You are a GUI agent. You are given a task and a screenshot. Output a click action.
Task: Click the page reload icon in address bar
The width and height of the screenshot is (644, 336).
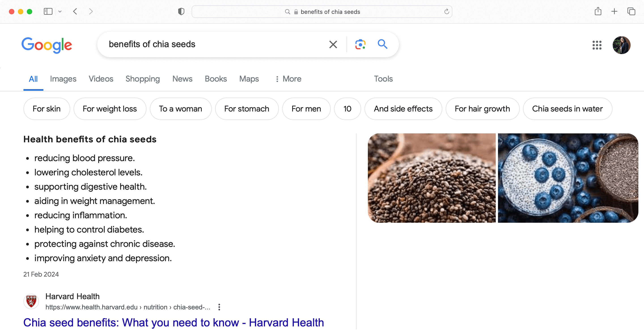click(x=446, y=11)
